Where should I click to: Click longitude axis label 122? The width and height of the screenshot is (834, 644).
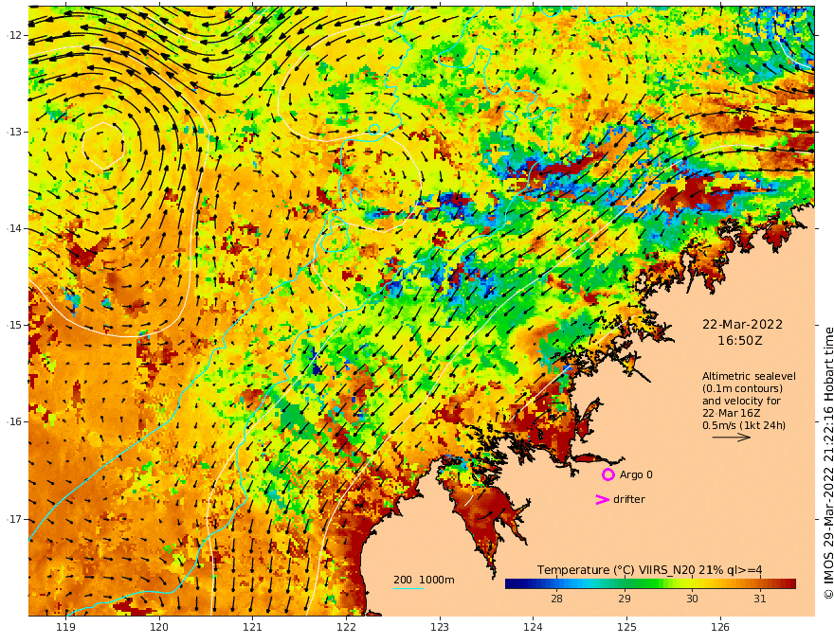(x=346, y=627)
